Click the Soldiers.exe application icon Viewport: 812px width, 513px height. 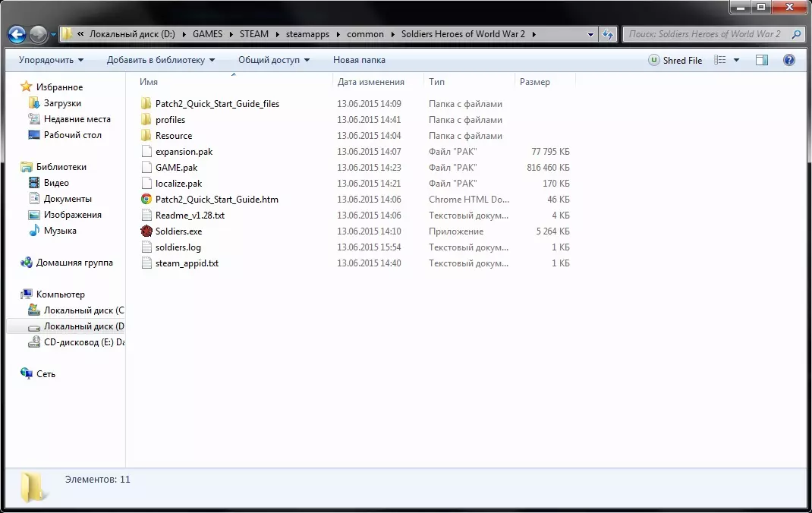click(x=146, y=231)
